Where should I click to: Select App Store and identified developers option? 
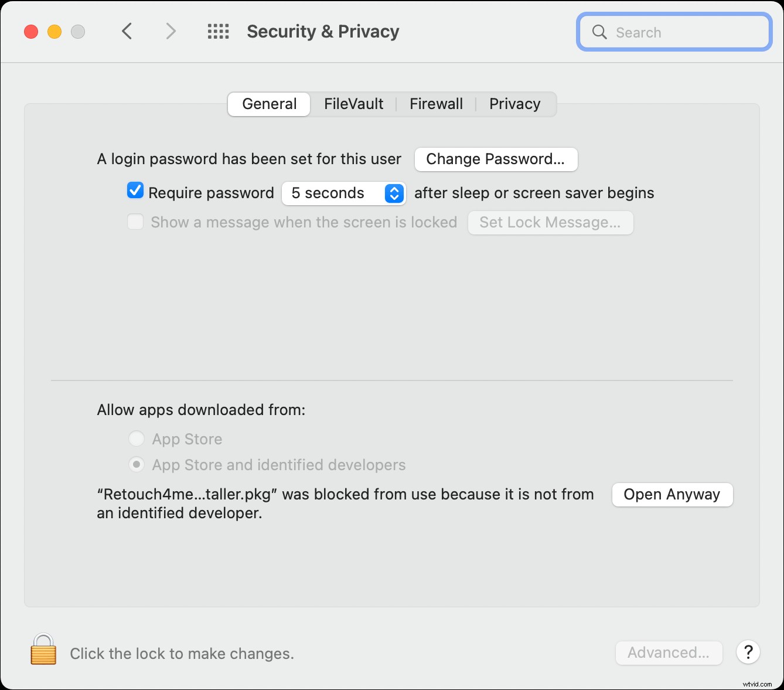click(137, 465)
